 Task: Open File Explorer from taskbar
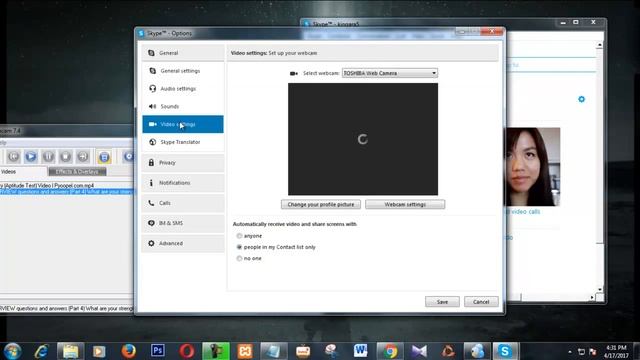[70, 351]
